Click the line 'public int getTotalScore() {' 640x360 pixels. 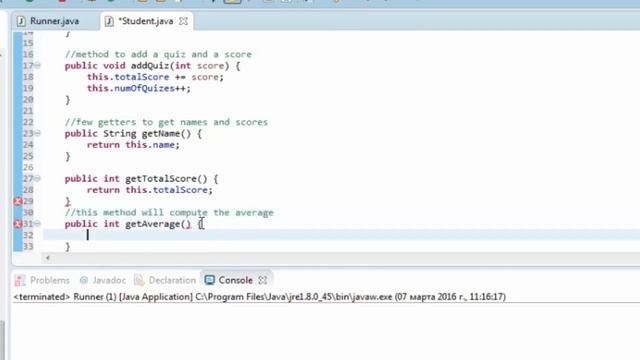(141, 179)
